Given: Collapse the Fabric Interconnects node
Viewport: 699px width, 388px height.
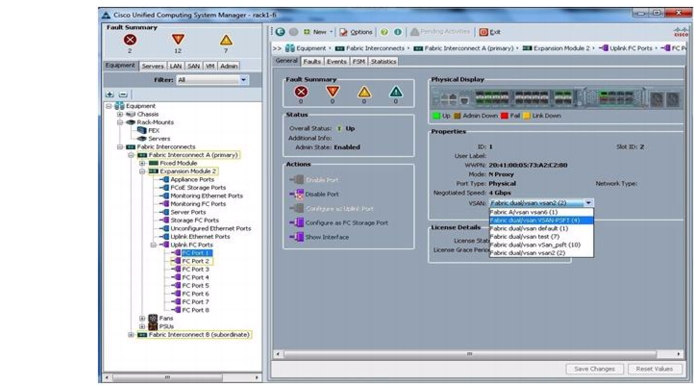Looking at the screenshot, I should [120, 147].
